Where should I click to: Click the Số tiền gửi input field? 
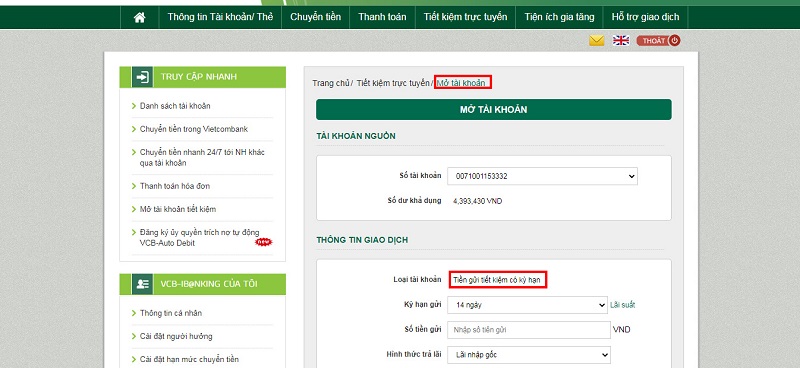529,330
